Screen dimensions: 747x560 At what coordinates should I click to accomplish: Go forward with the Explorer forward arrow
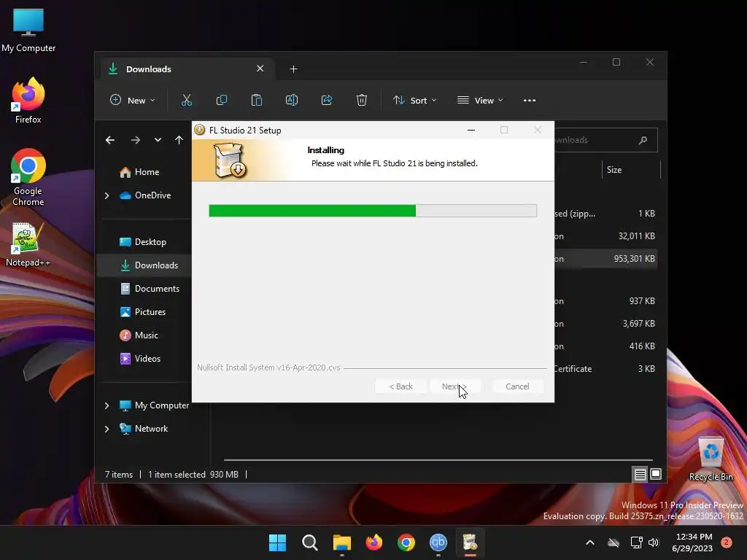[135, 140]
